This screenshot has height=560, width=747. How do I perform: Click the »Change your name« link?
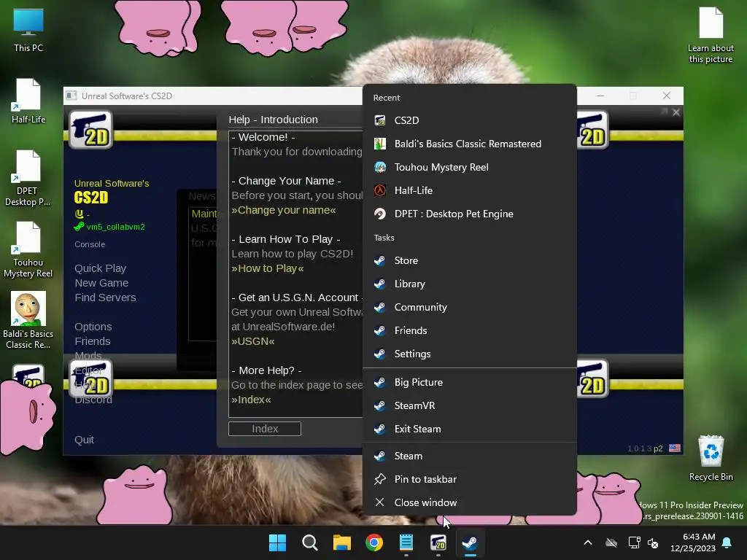coord(284,210)
